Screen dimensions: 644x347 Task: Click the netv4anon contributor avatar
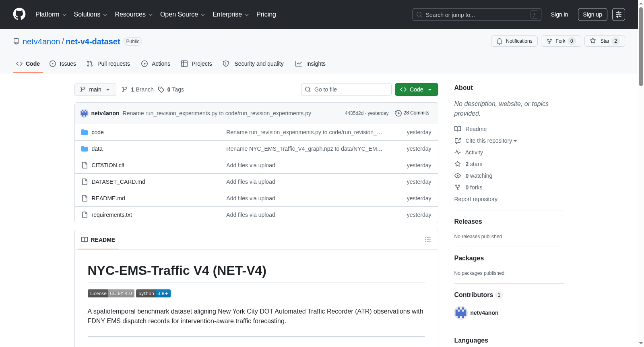(461, 313)
